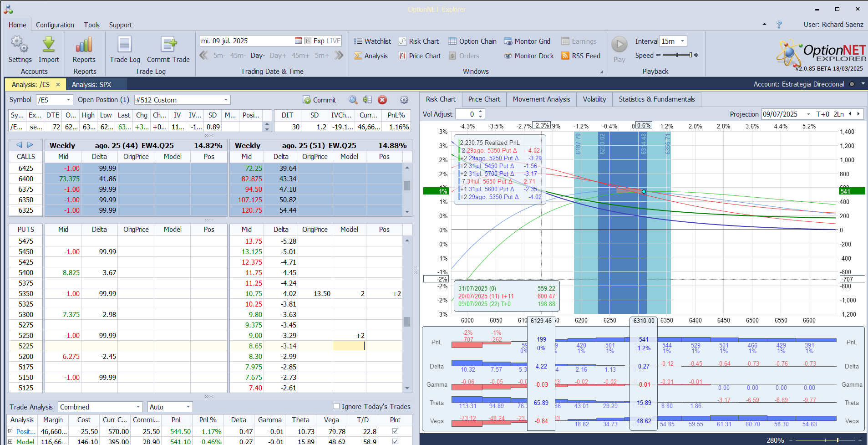The width and height of the screenshot is (868, 445).
Task: Click the Day+ button
Action: (278, 56)
